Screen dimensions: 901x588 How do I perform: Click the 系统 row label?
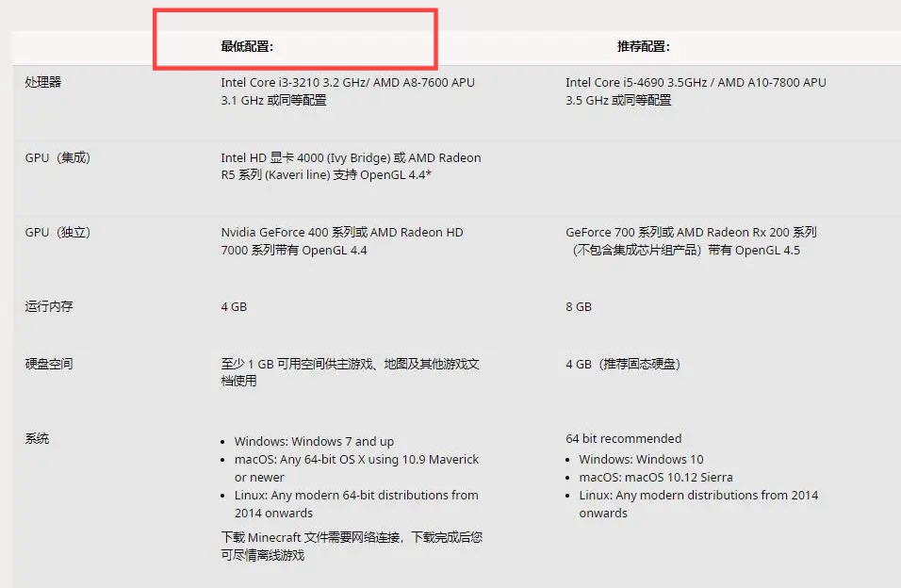click(x=37, y=438)
